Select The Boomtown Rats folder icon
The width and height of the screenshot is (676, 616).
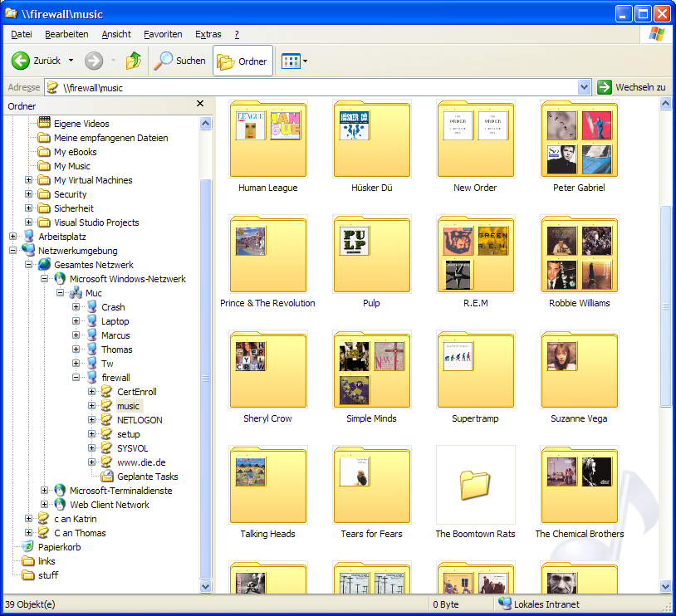coord(476,485)
